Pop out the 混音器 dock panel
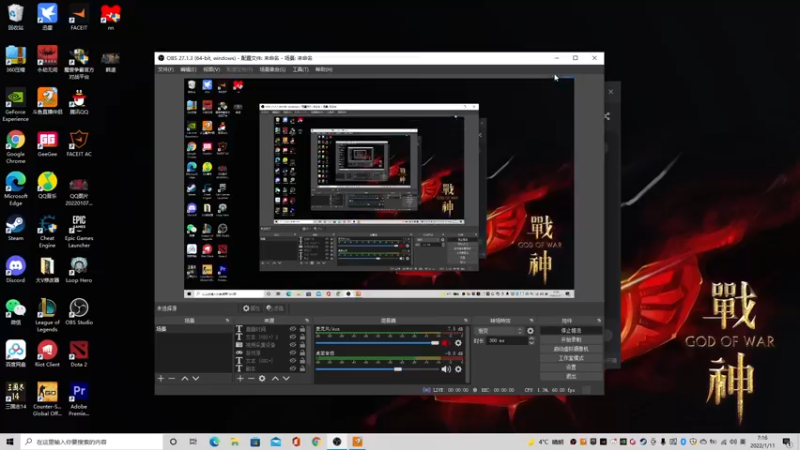 pyautogui.click(x=466, y=320)
